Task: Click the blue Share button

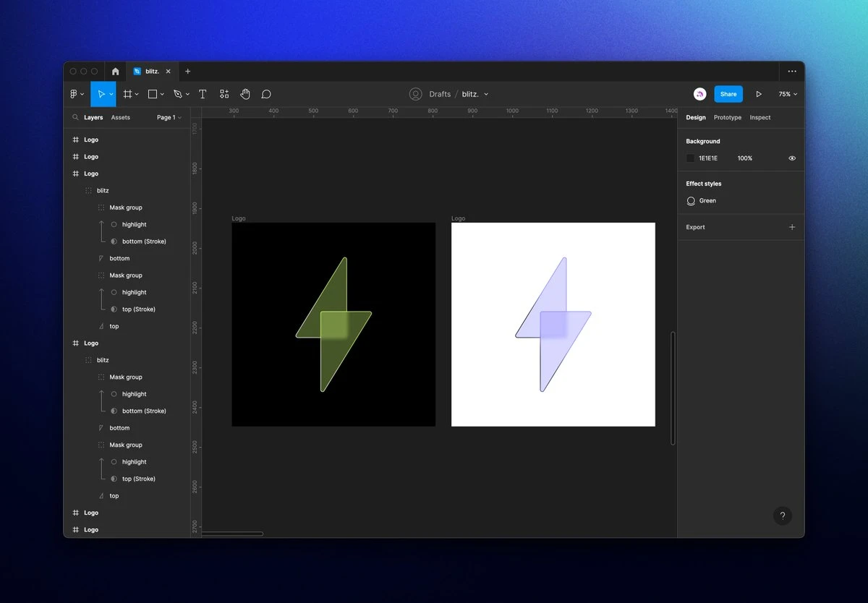Action: coord(728,94)
